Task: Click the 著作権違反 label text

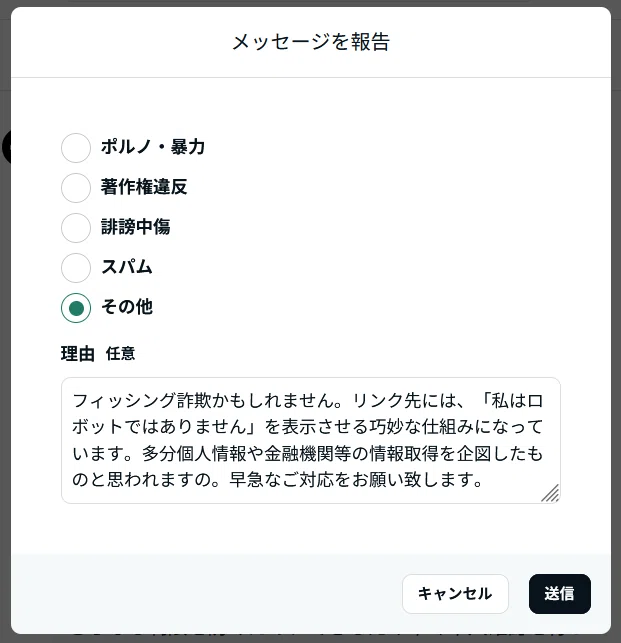Action: click(x=144, y=187)
